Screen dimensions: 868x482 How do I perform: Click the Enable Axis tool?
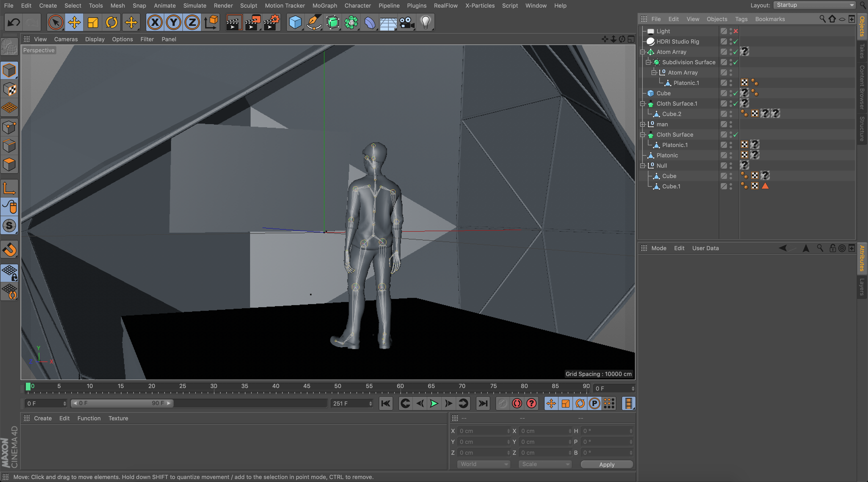pos(10,188)
